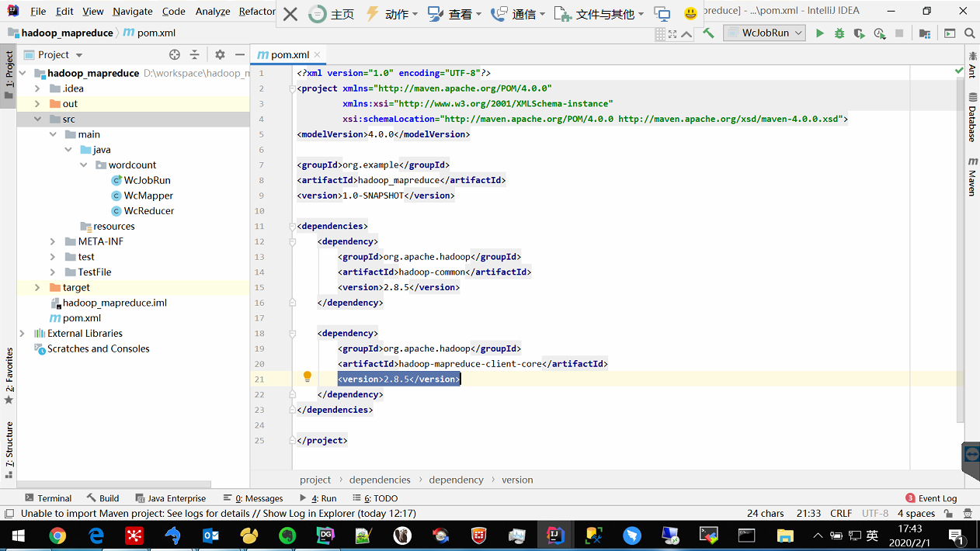Click the profiler run icon
This screenshot has height=551, width=980.
point(879,33)
